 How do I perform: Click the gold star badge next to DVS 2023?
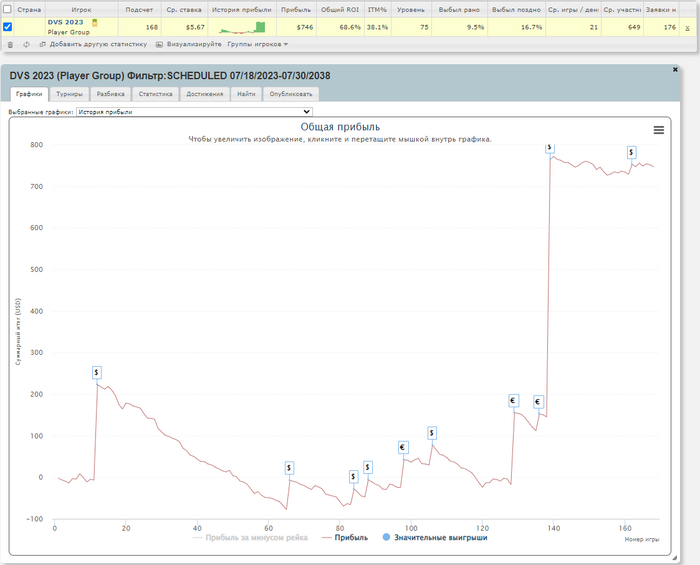click(x=95, y=23)
